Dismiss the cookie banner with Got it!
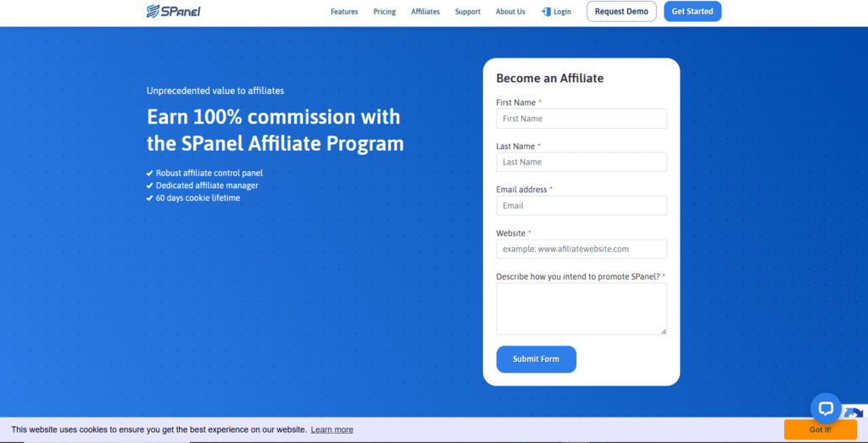Image resolution: width=868 pixels, height=443 pixels. 820,429
